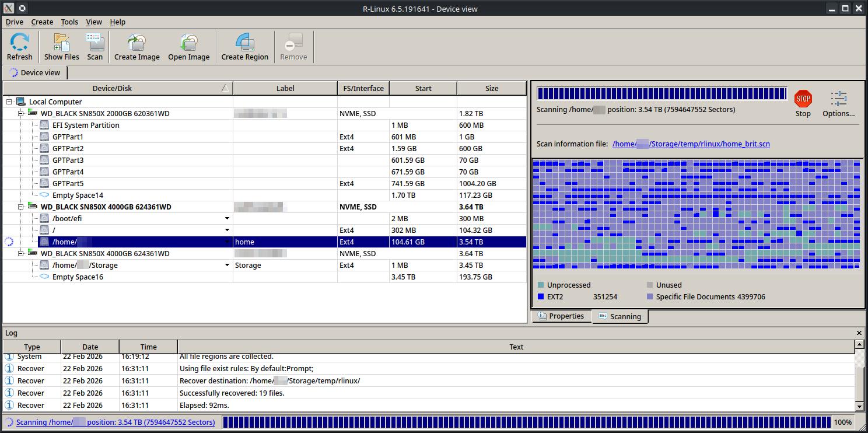Select the GPTPart2 partition row

[265, 148]
